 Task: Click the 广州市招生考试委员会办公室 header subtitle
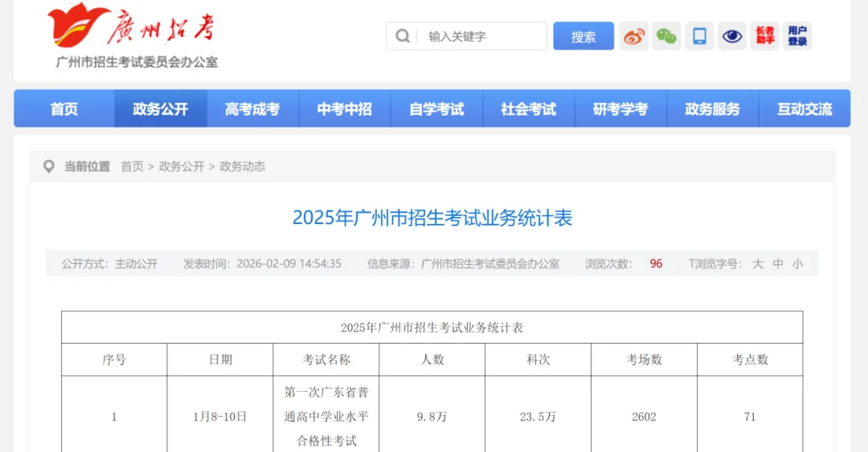137,62
